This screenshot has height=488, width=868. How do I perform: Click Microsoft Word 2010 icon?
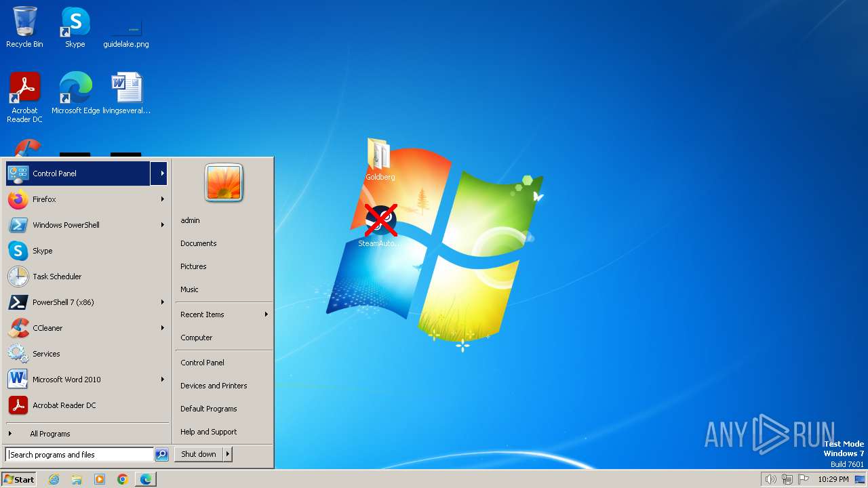[x=18, y=380]
